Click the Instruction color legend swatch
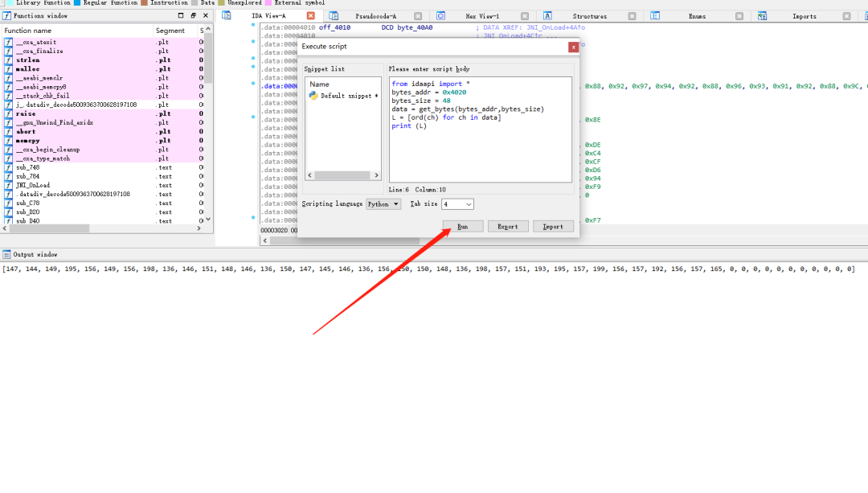Image resolution: width=868 pixels, height=493 pixels. click(144, 2)
